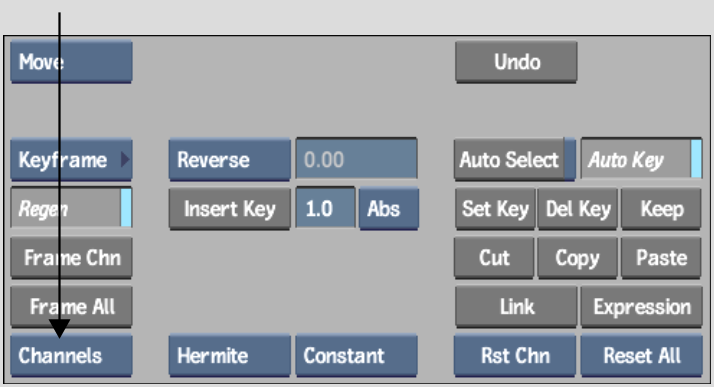This screenshot has width=714, height=387.
Task: Open the Constant extrapolation dropdown
Action: tap(356, 355)
